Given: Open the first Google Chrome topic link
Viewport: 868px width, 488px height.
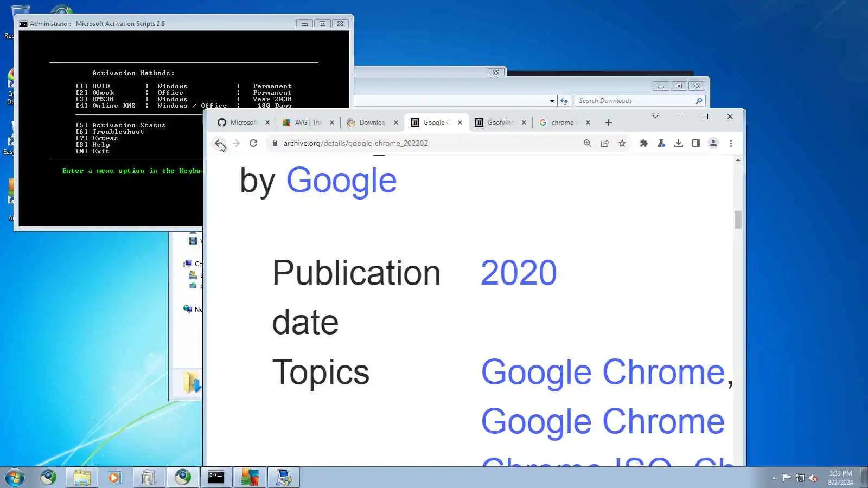Looking at the screenshot, I should click(x=603, y=372).
